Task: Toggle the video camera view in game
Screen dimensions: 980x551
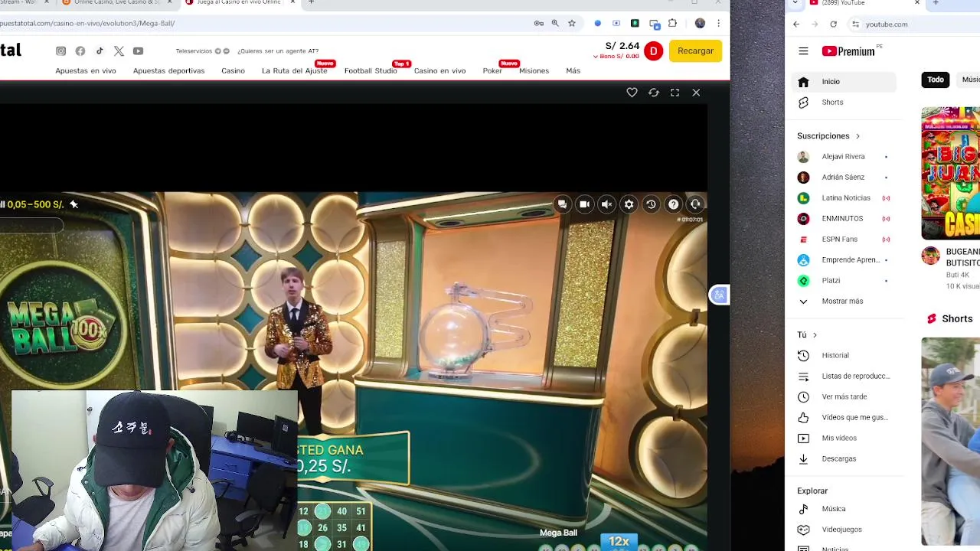Action: click(584, 204)
